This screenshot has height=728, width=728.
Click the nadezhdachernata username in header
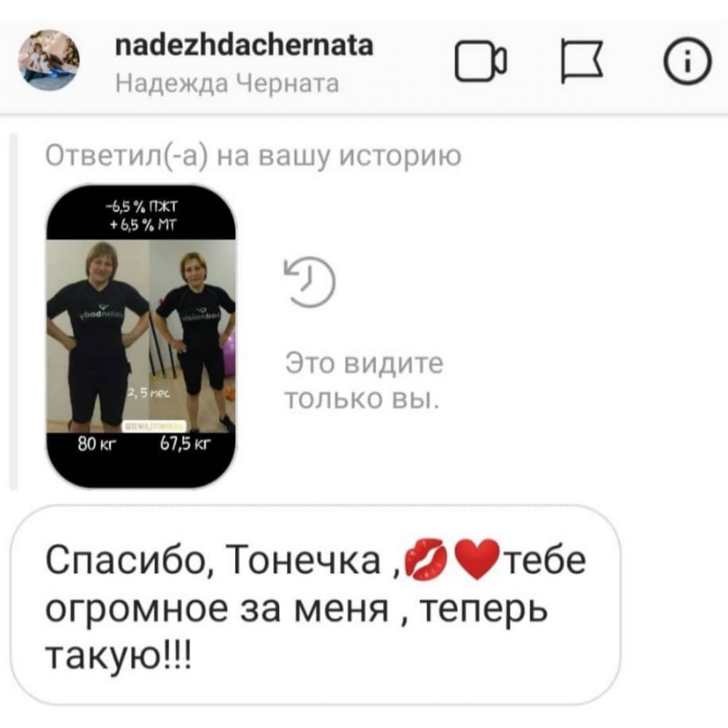244,45
